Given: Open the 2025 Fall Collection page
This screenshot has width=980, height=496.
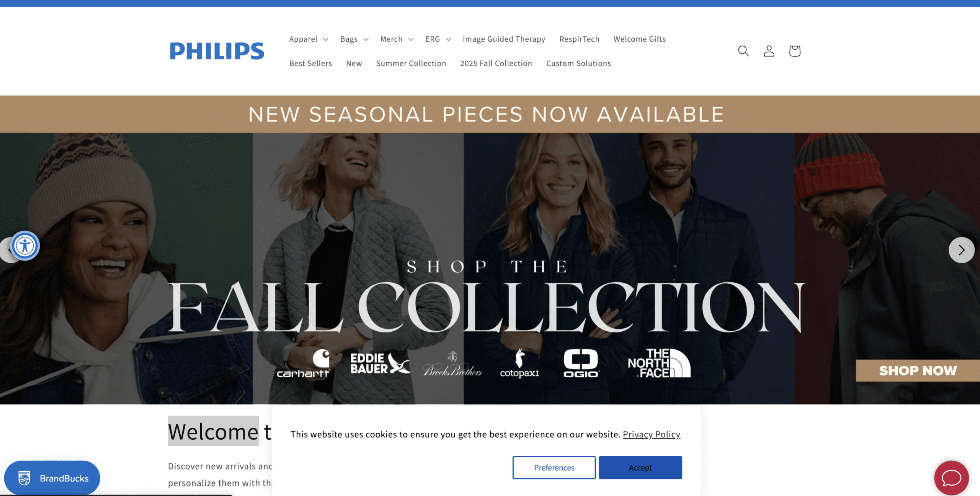Looking at the screenshot, I should point(496,64).
